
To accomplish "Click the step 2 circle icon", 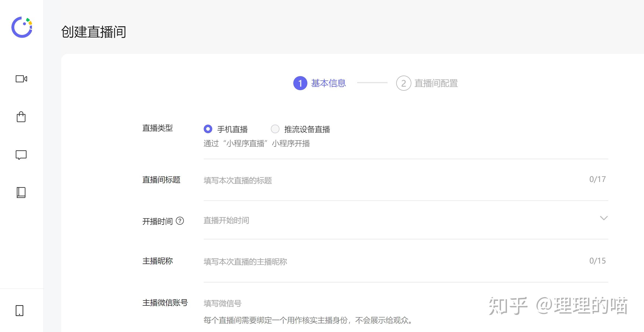I will tap(404, 83).
